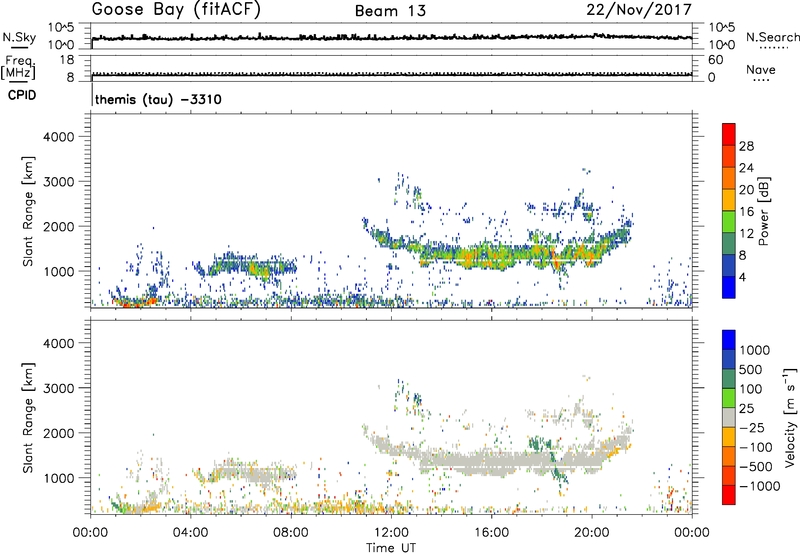800x554 pixels.
Task: Click the "N.Search" legend label
Action: 772,37
